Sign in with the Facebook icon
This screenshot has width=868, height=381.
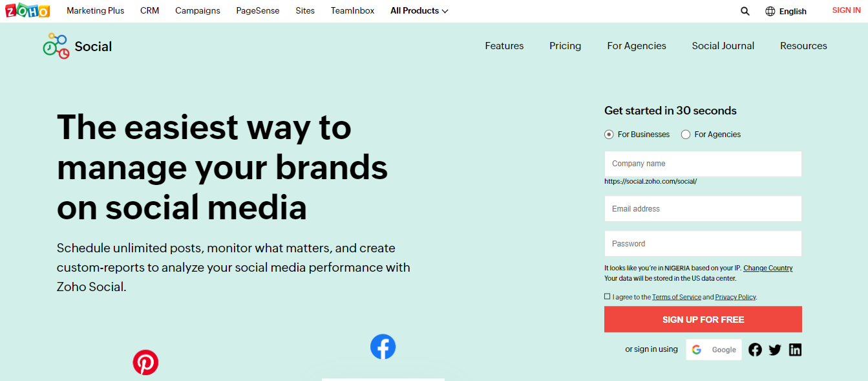[x=755, y=349]
